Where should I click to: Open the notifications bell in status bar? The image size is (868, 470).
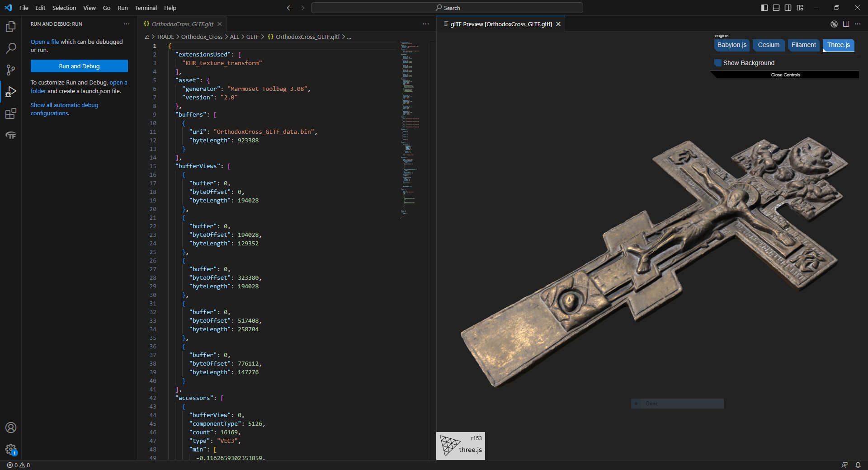pyautogui.click(x=858, y=465)
